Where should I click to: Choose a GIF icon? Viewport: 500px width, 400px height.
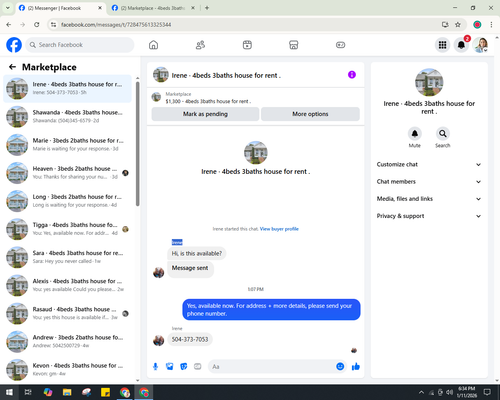(198, 367)
